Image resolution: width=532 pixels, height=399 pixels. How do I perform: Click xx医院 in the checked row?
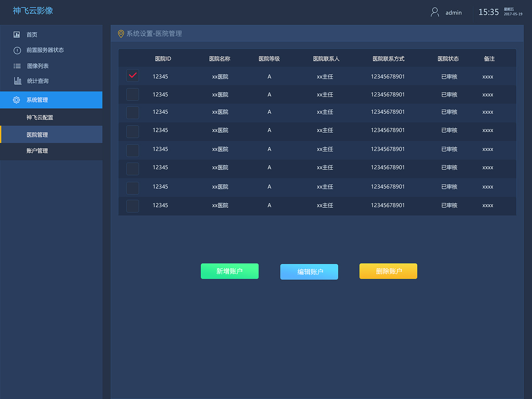click(220, 76)
